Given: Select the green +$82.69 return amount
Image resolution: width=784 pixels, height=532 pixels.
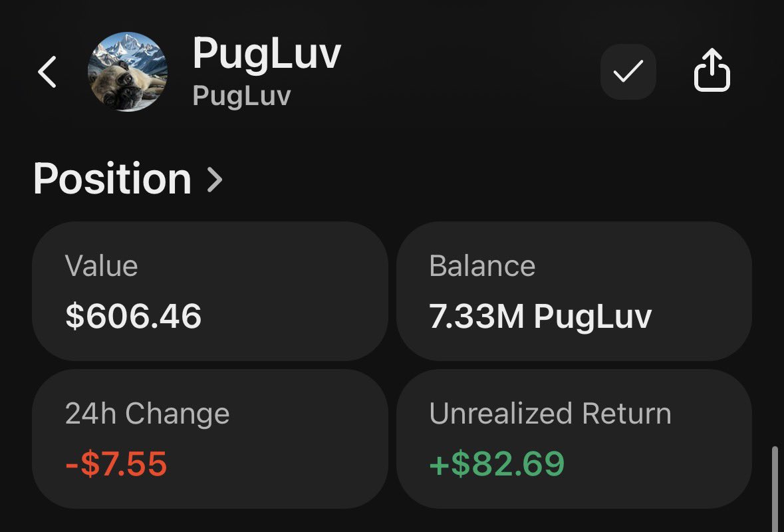Looking at the screenshot, I should tap(497, 464).
